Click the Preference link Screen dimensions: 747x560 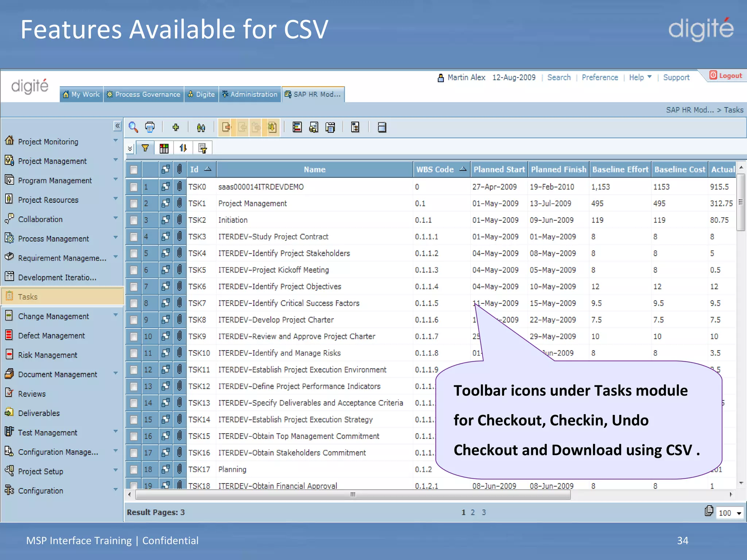[600, 77]
